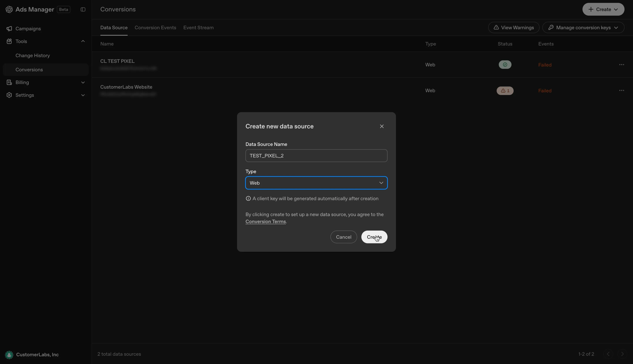This screenshot has height=364, width=633.
Task: Click the Billing receipt icon
Action: tap(9, 82)
